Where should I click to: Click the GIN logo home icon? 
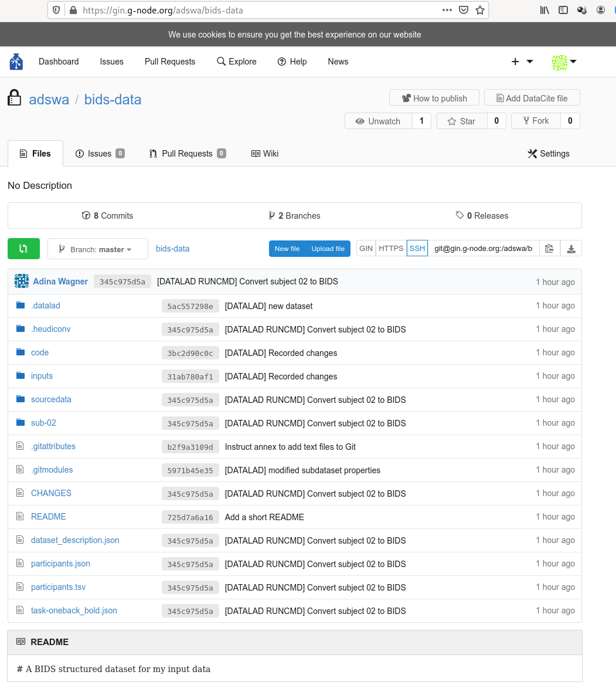(x=16, y=62)
